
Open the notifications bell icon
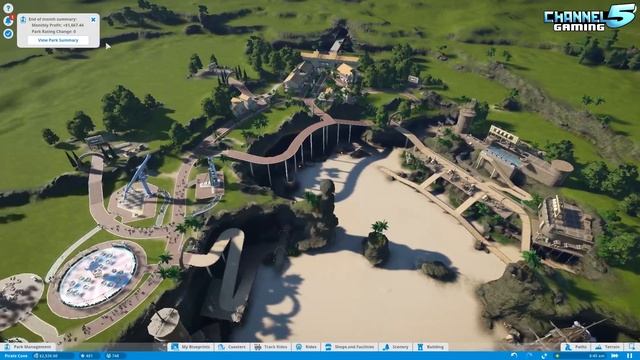[8, 20]
